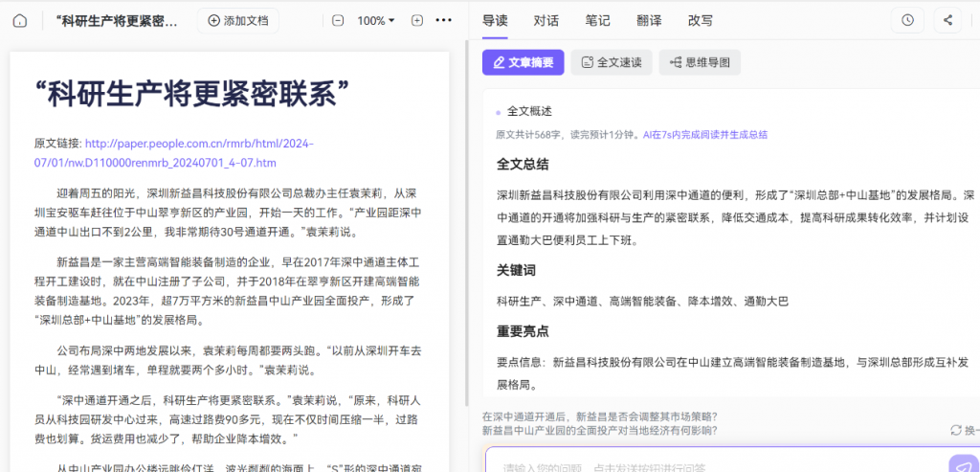Click the share icon button
Image resolution: width=980 pixels, height=472 pixels.
coord(948,21)
